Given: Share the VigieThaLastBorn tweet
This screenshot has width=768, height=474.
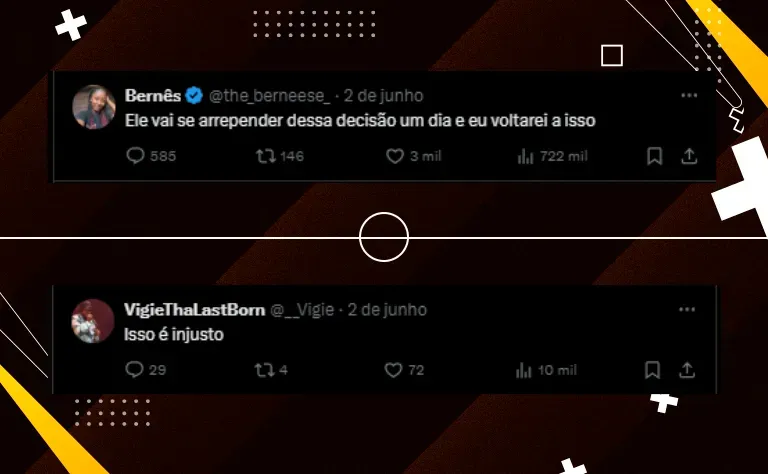Looking at the screenshot, I should (x=687, y=370).
